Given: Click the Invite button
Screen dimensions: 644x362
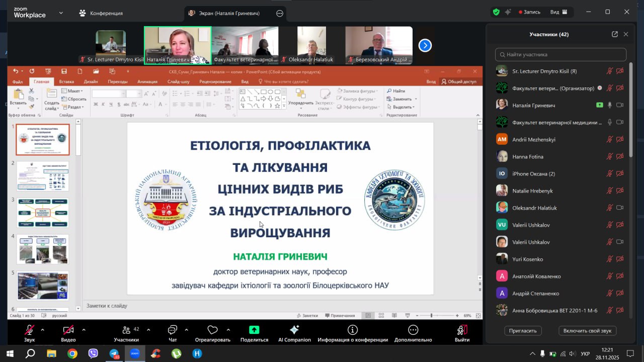Looking at the screenshot, I should [x=523, y=330].
